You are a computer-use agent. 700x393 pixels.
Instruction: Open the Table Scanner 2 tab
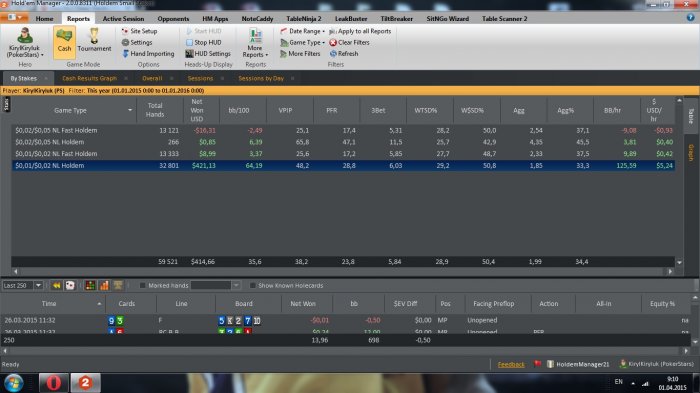pos(504,19)
